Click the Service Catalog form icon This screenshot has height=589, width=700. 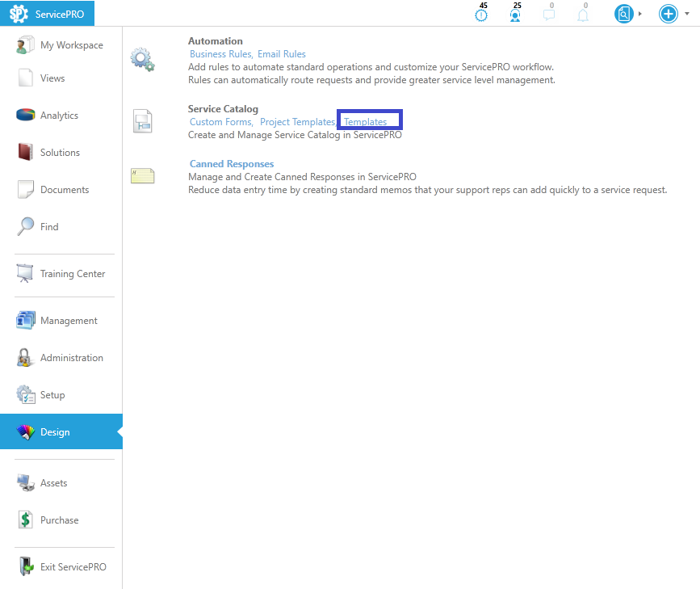click(142, 121)
